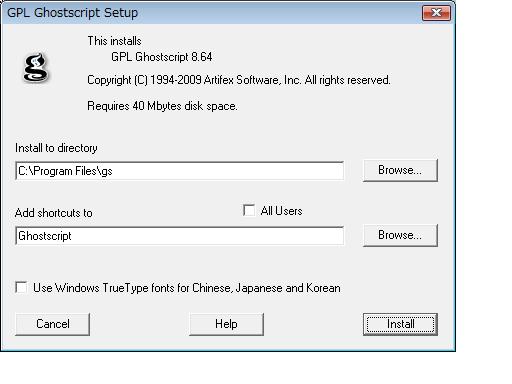Click the All Users label text
Screen dimensions: 512x384
[x=281, y=211]
